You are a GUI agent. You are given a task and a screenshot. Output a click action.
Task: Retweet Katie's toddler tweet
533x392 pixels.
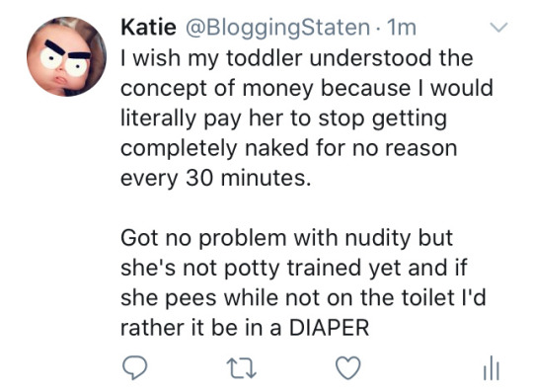(x=242, y=368)
